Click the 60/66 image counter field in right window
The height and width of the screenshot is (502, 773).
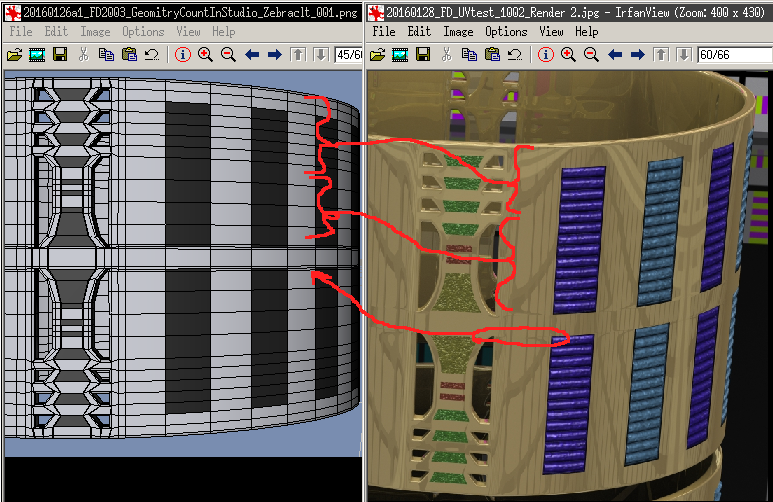(735, 54)
